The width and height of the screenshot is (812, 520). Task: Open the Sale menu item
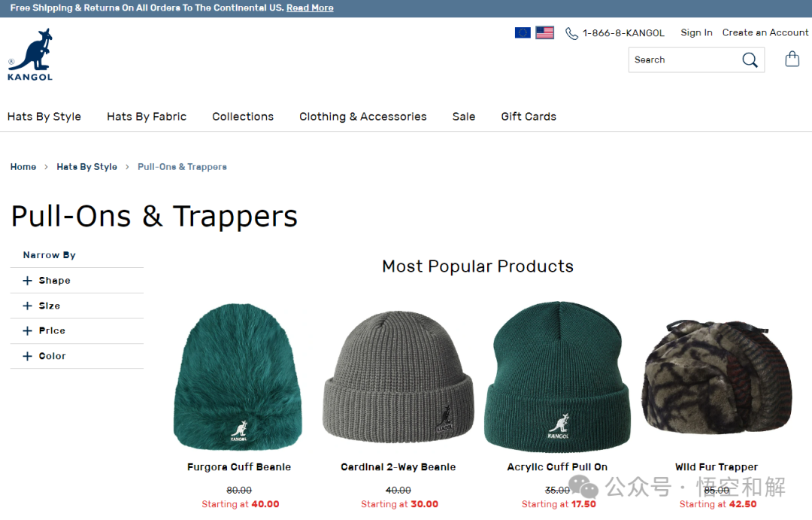tap(463, 117)
